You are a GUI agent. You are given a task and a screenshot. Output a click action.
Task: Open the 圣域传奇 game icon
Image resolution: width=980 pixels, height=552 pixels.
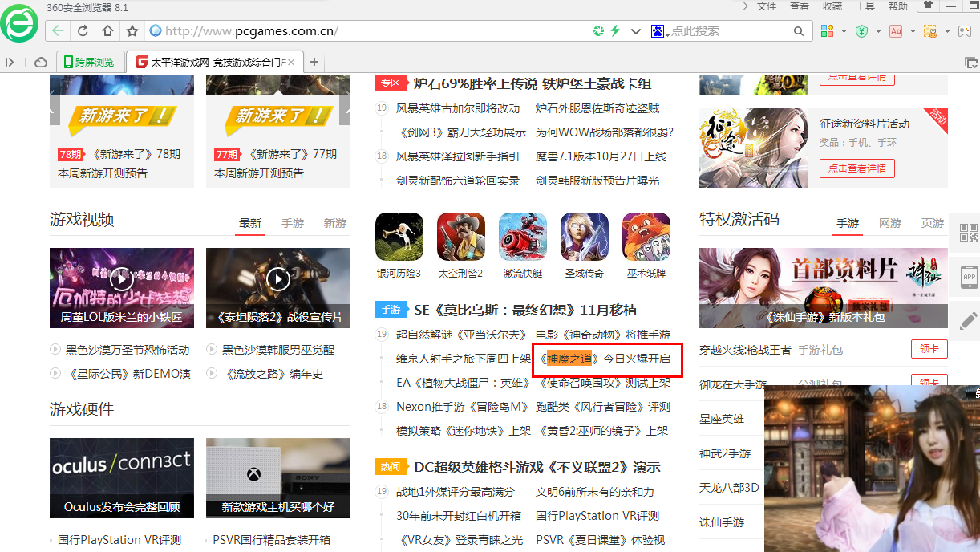[x=584, y=237]
